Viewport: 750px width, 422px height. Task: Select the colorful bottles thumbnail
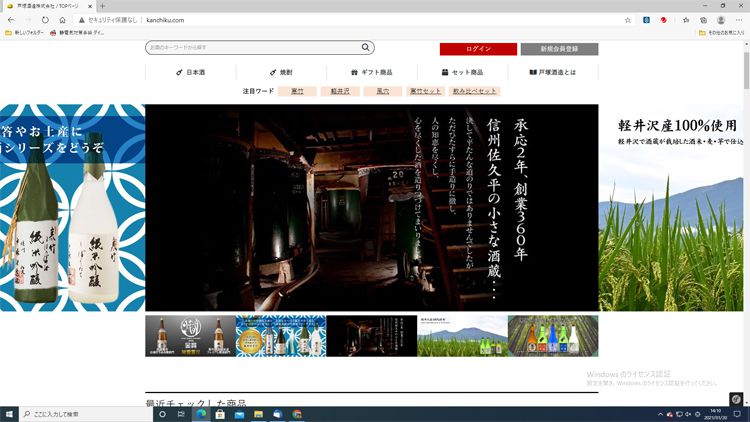point(553,336)
